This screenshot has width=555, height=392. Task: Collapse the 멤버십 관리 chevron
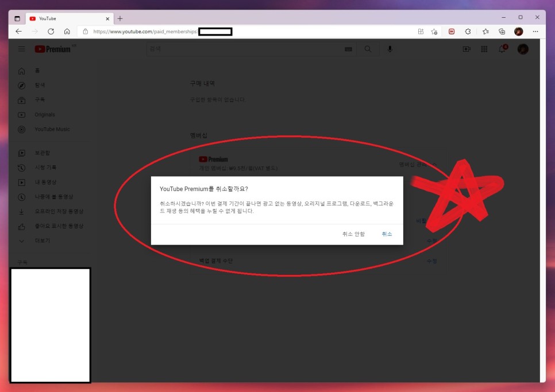tap(435, 164)
